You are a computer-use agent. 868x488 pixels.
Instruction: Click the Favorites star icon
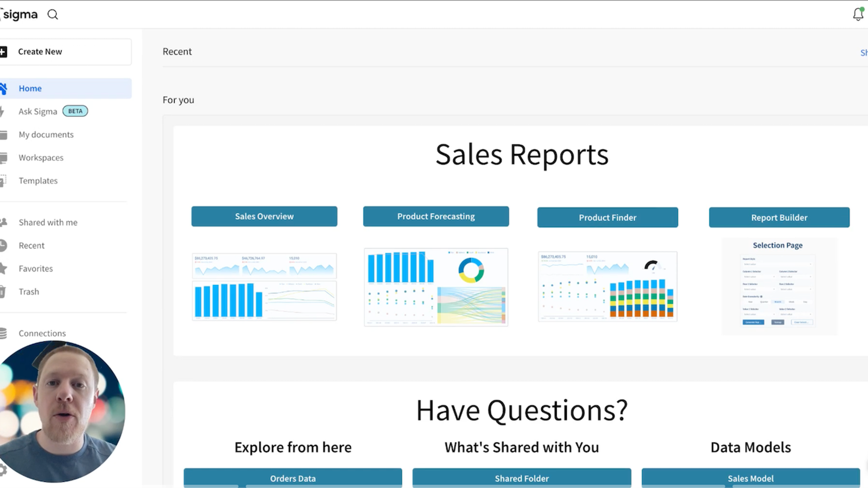(x=3, y=268)
